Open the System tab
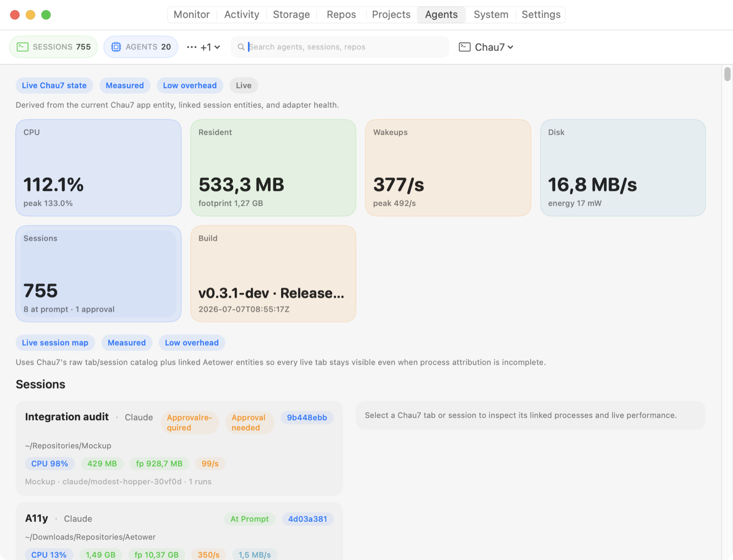Image resolution: width=733 pixels, height=560 pixels. coord(491,15)
